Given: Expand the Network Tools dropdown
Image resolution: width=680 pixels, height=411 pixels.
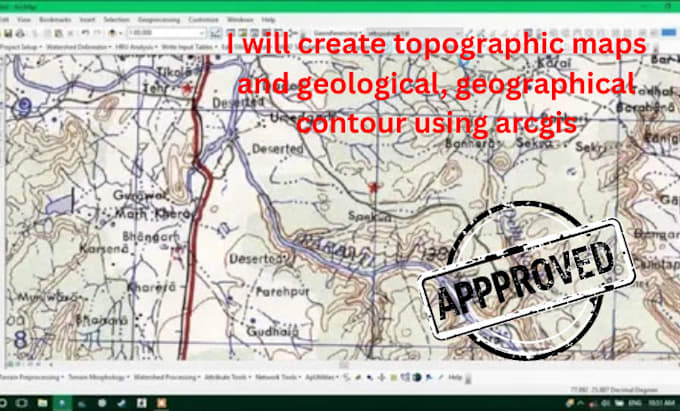Looking at the screenshot, I should click(278, 378).
